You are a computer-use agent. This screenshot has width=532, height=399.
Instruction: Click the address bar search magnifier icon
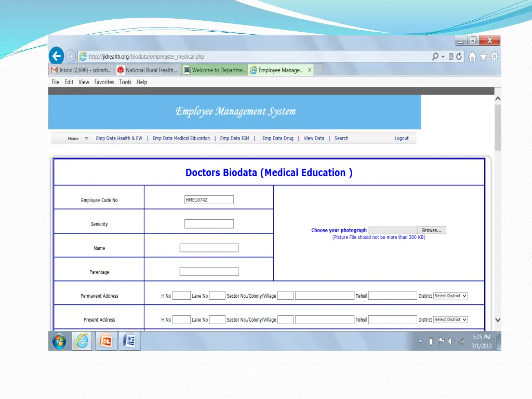point(435,57)
